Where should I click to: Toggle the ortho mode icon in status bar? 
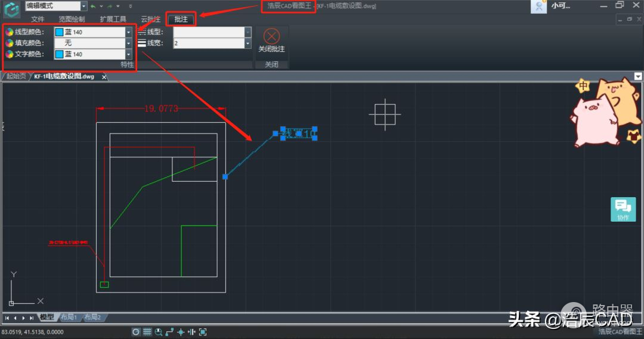click(169, 332)
